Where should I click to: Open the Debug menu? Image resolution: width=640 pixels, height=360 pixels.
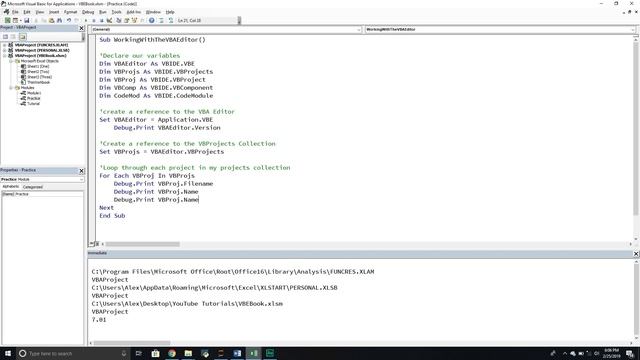click(x=88, y=12)
